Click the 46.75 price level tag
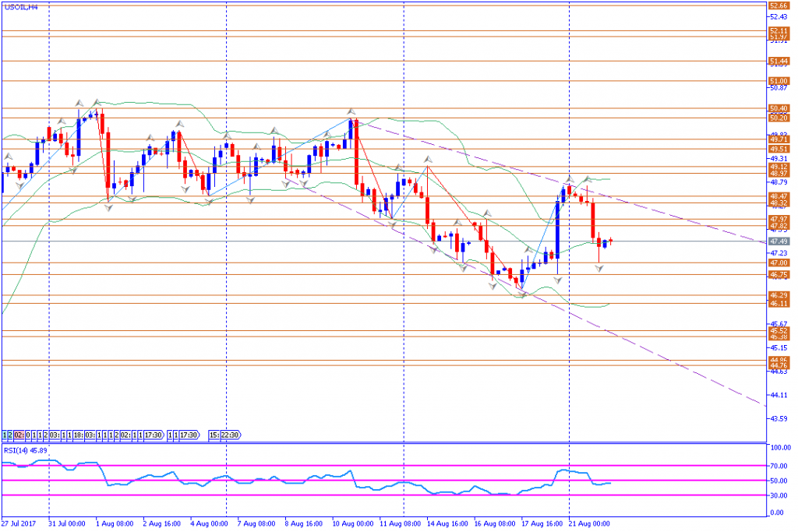Screen dimensions: 798x532 point(779,275)
